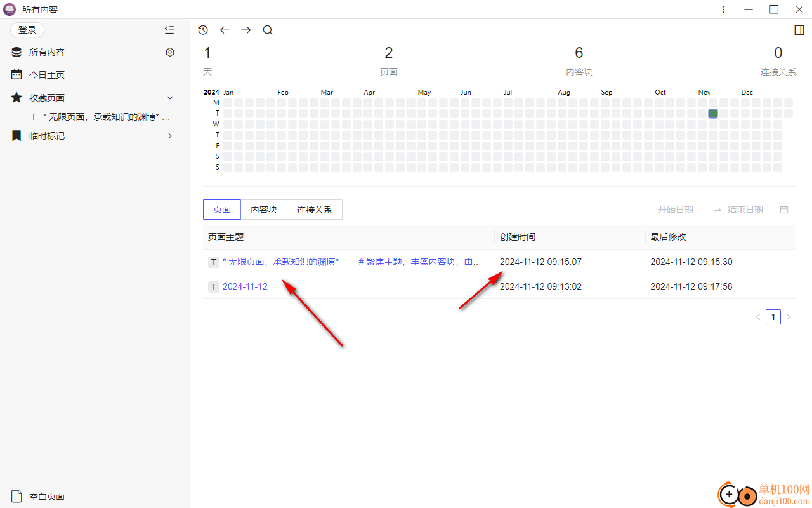The width and height of the screenshot is (812, 508).
Task: Click the 结束日期 end date field
Action: click(x=745, y=210)
